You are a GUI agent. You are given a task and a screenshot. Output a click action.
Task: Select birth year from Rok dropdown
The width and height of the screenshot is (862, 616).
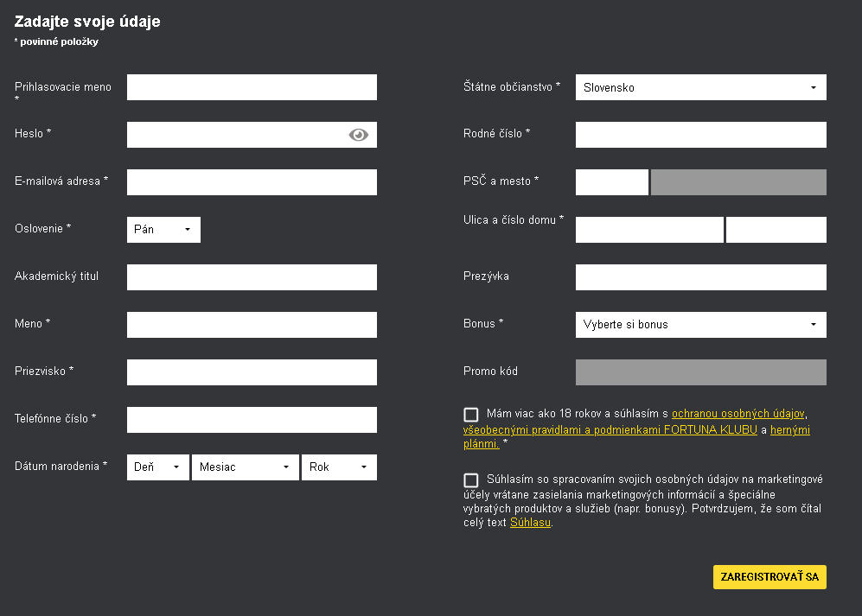click(339, 467)
